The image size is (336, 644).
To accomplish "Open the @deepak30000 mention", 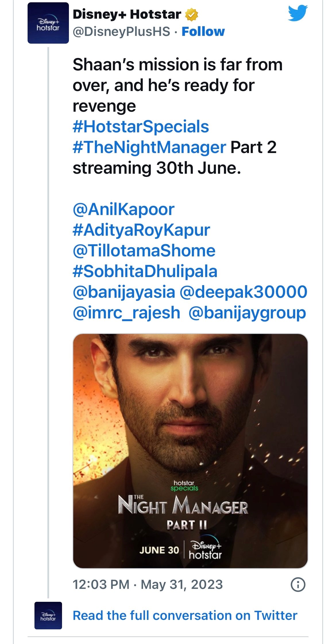I will (244, 292).
